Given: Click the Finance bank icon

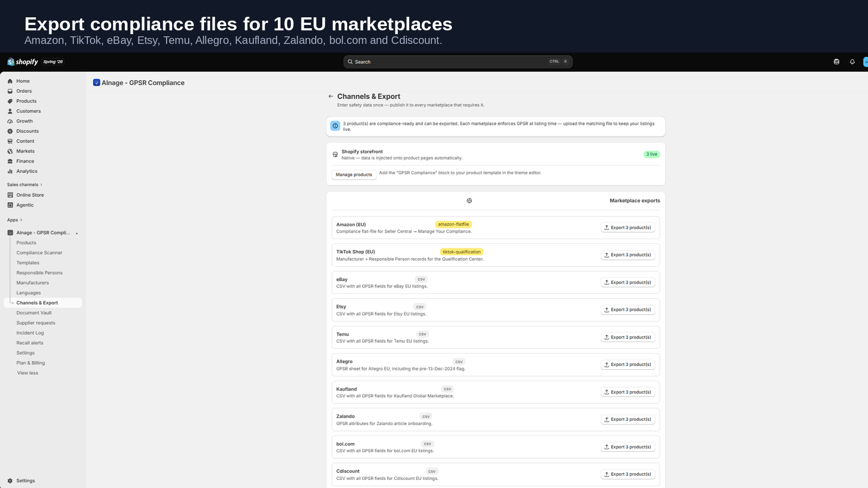Looking at the screenshot, I should tap(10, 162).
